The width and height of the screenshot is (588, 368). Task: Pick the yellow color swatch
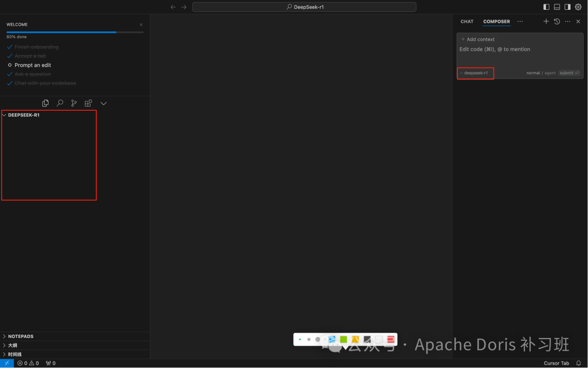tap(355, 340)
